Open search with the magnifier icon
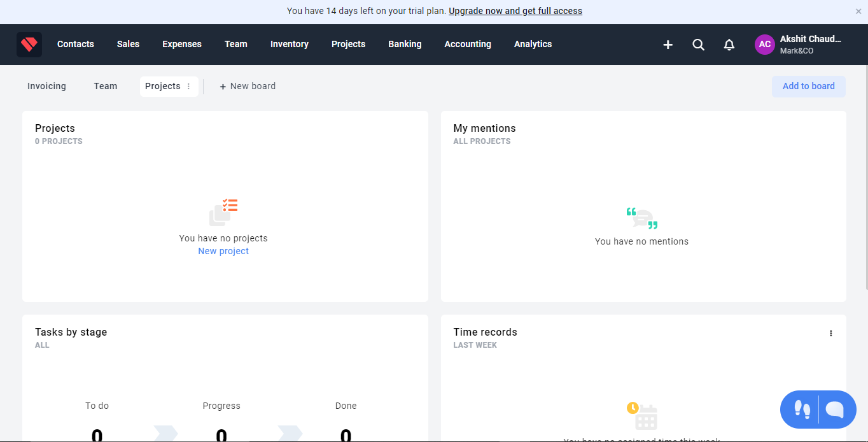This screenshot has height=442, width=868. (698, 45)
